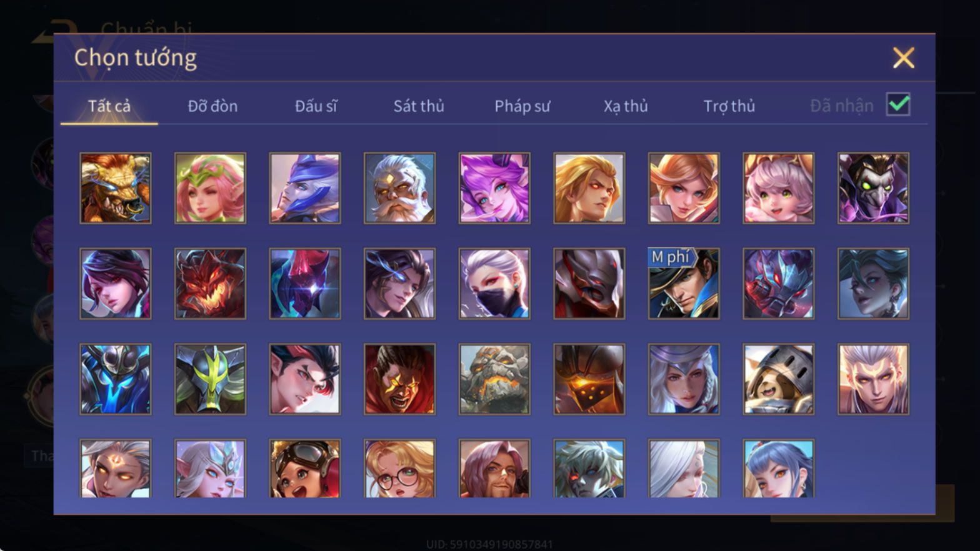Toggle the 'Đã nhận' checkbox
980x551 pixels.
pos(898,104)
